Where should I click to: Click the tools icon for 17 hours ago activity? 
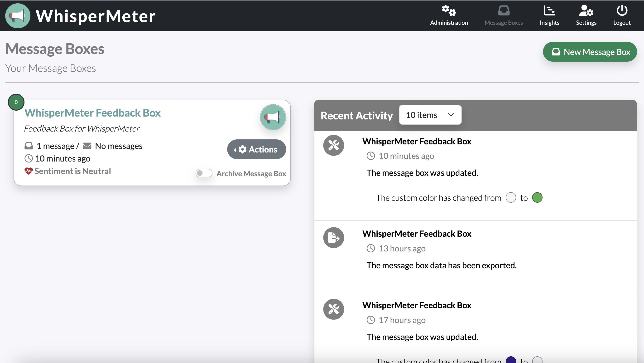point(333,309)
